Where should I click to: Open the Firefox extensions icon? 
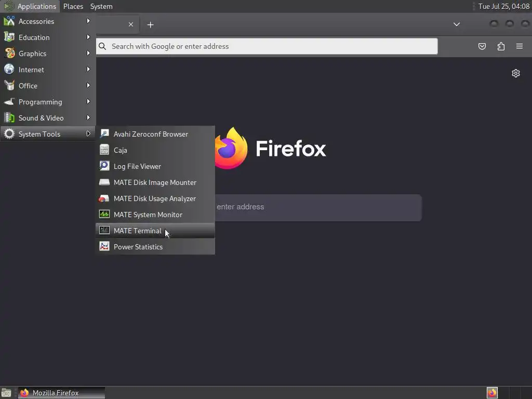[x=501, y=46]
